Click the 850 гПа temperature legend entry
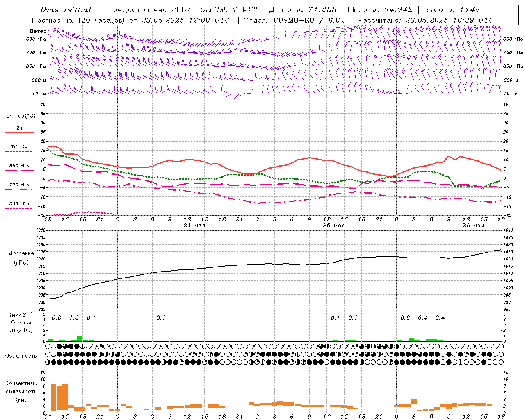Image resolution: width=525 pixels, height=420 pixels. pyautogui.click(x=19, y=166)
